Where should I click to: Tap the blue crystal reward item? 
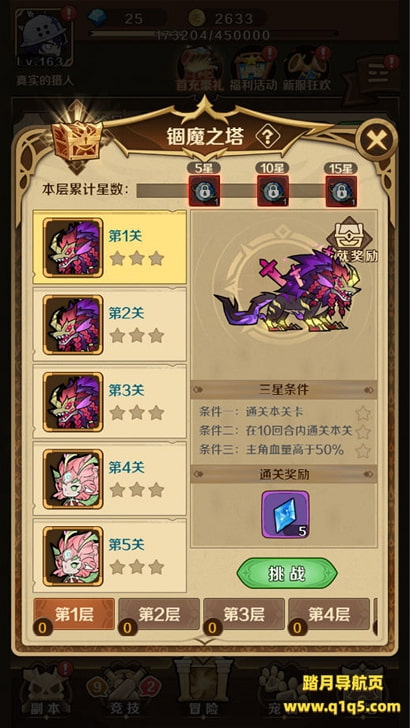tap(285, 514)
